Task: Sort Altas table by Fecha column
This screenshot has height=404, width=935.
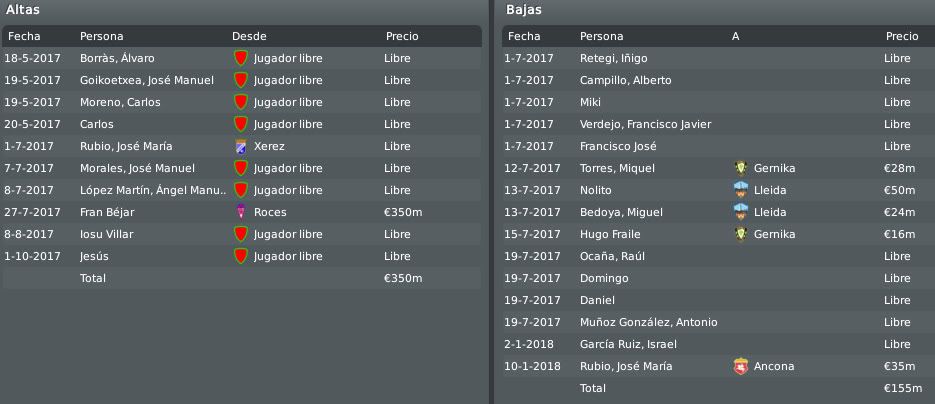Action: [24, 36]
